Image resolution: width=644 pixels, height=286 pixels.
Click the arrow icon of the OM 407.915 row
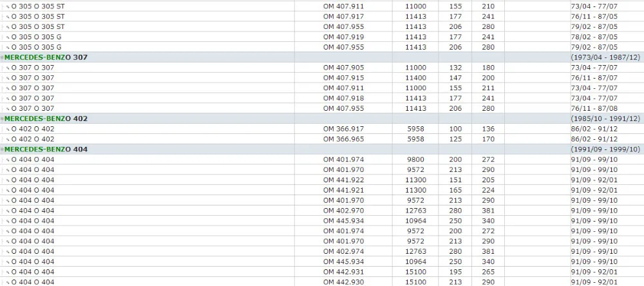click(x=8, y=78)
